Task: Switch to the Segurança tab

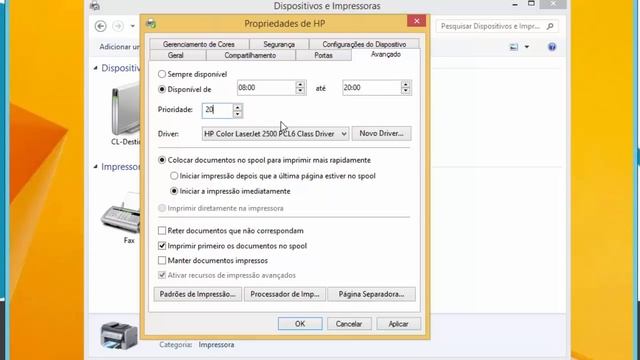Action: (x=279, y=44)
